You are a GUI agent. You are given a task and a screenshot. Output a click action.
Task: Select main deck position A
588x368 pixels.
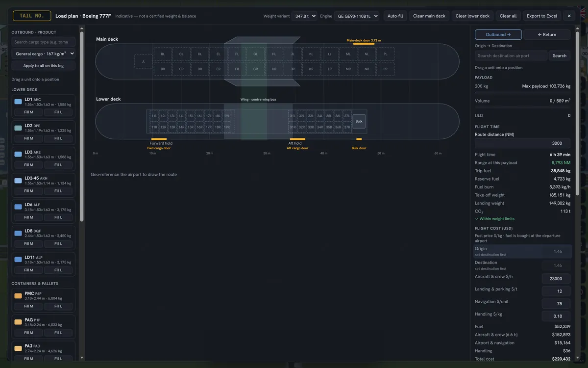point(144,62)
